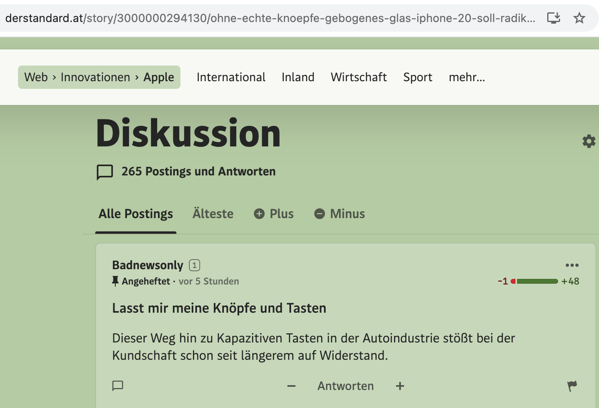Filter postings by Plus ratings
The width and height of the screenshot is (599, 408).
pos(274,214)
